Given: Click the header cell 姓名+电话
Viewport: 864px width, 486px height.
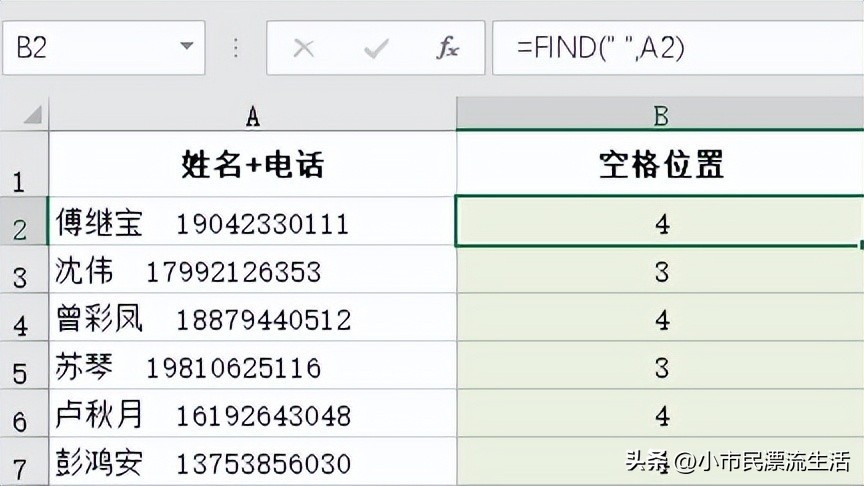Looking at the screenshot, I should pos(253,165).
